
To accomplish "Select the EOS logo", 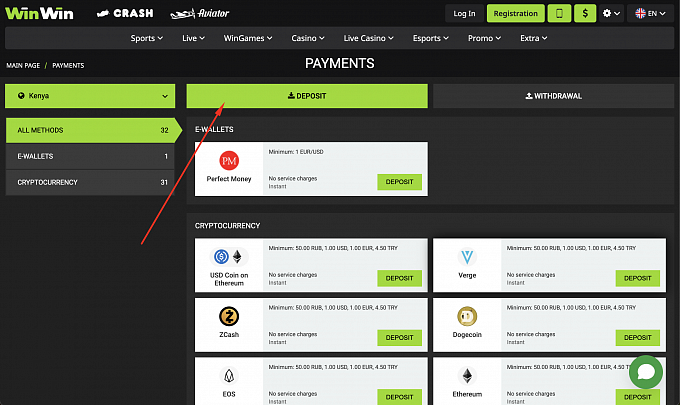I will [x=229, y=376].
